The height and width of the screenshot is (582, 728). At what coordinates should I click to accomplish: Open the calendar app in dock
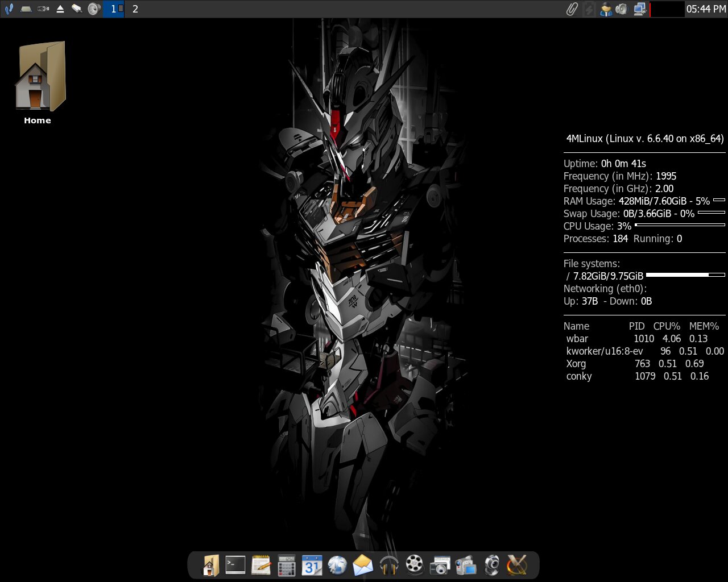pyautogui.click(x=312, y=565)
